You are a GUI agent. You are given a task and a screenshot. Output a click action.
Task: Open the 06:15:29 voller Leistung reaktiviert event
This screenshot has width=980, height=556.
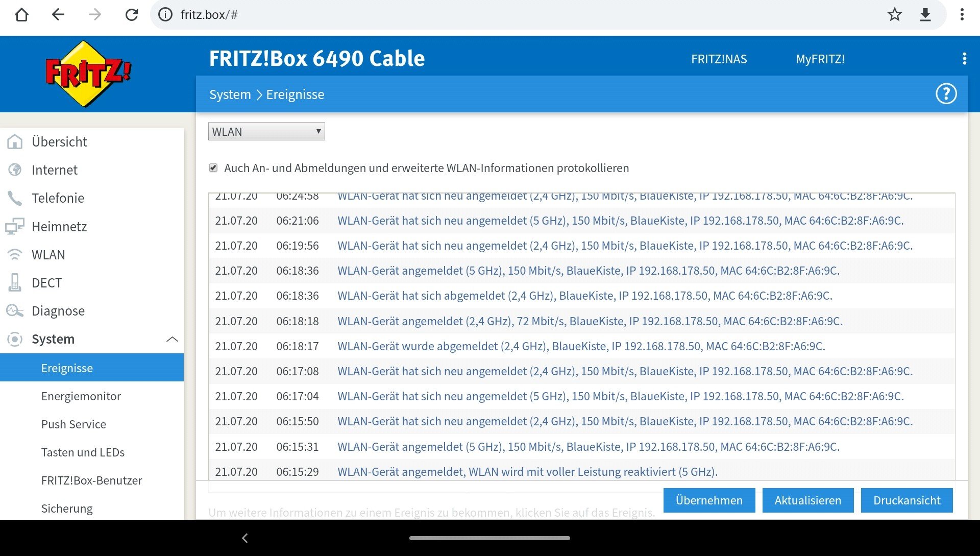(582, 471)
